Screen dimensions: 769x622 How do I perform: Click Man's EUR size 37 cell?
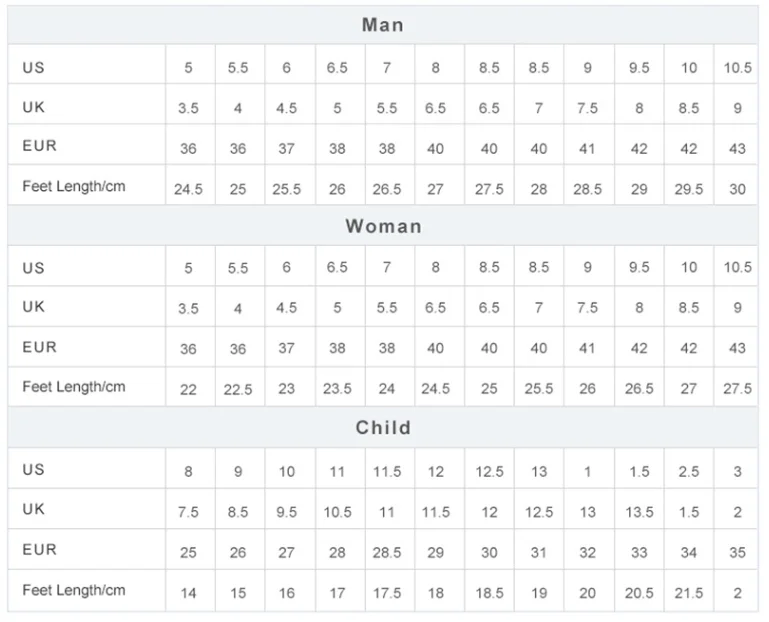pos(286,148)
